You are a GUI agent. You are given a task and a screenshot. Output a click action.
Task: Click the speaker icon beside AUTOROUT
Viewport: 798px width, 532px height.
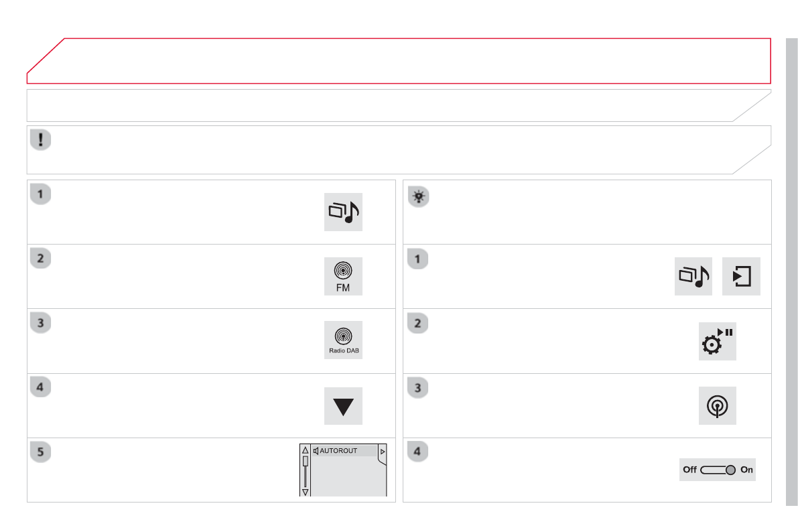[316, 451]
